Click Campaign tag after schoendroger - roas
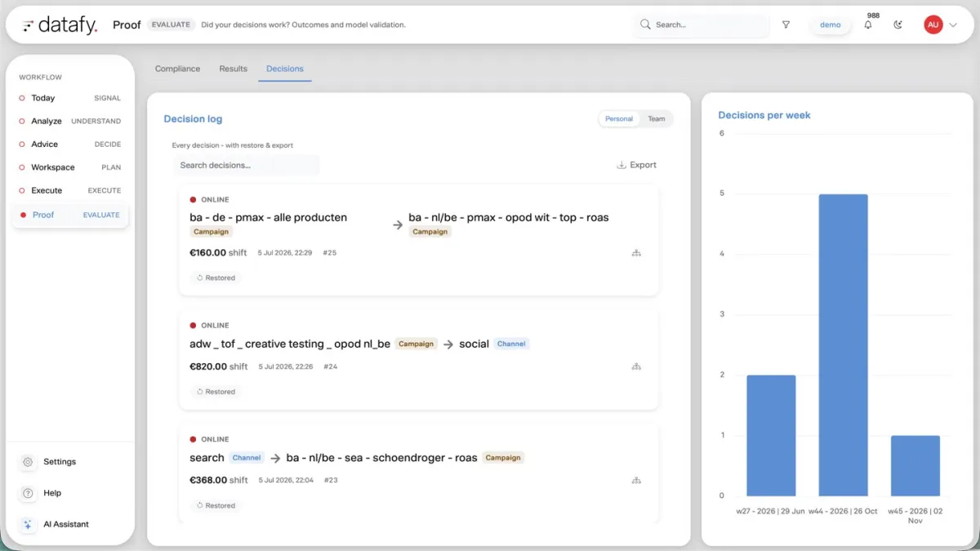Viewport: 980px width, 551px height. [x=503, y=458]
